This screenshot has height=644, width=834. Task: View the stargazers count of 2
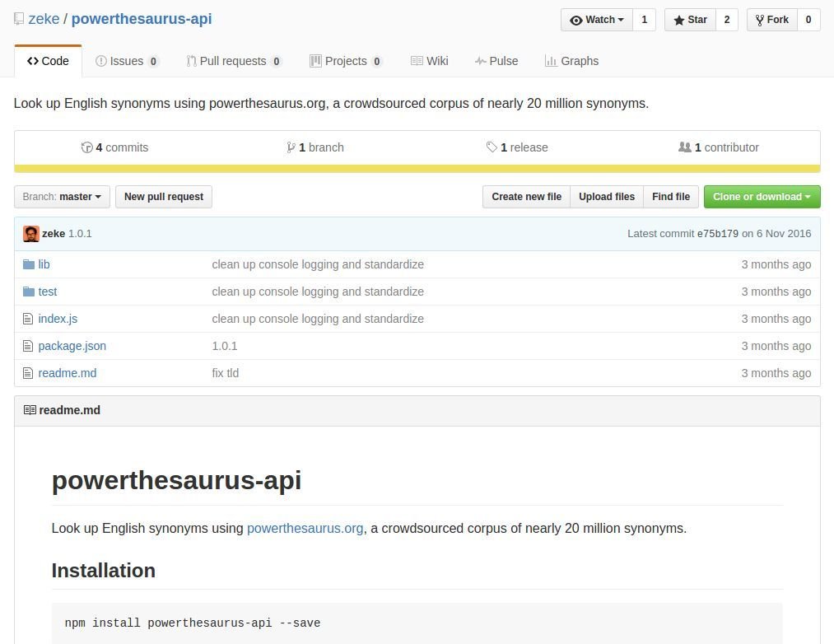726,20
